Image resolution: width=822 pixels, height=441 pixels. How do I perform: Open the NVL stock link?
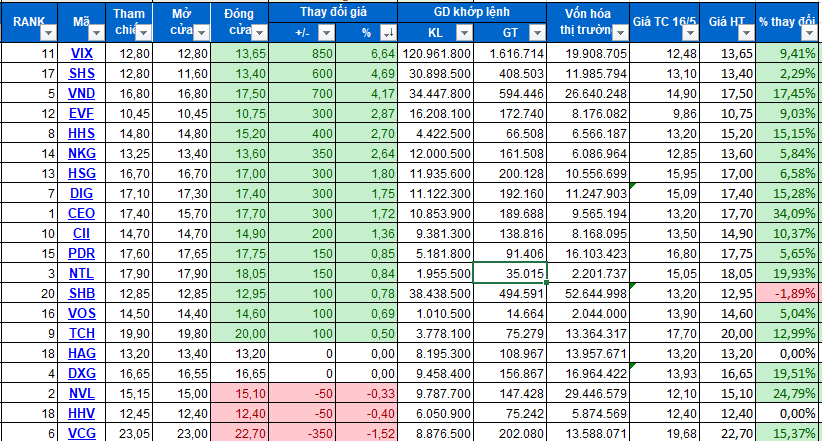(x=82, y=393)
